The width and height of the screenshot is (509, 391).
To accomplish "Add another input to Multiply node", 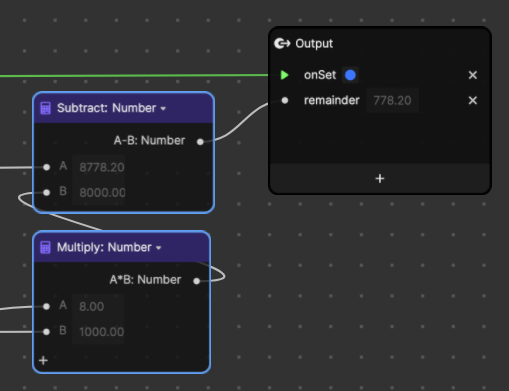I will click(43, 360).
